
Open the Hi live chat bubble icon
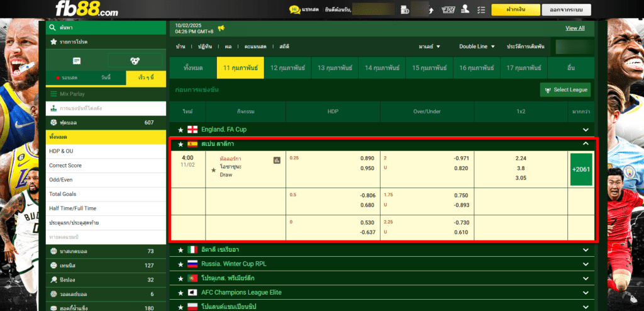point(294,9)
